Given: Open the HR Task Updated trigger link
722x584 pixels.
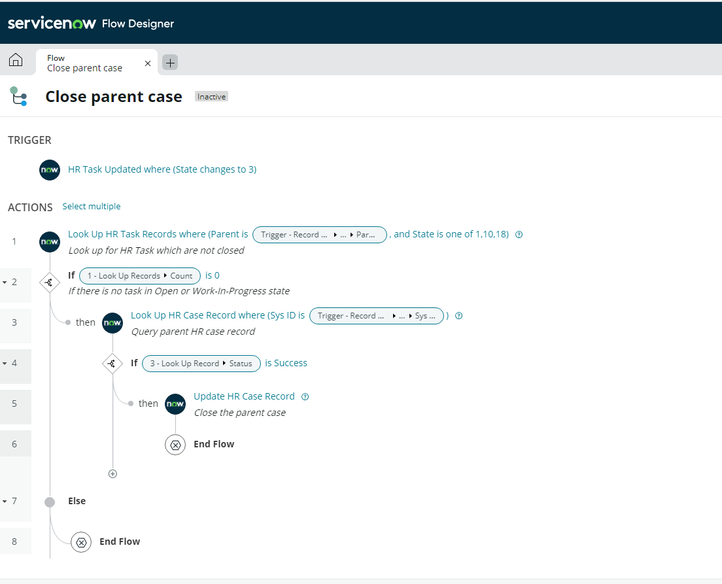Looking at the screenshot, I should click(162, 169).
